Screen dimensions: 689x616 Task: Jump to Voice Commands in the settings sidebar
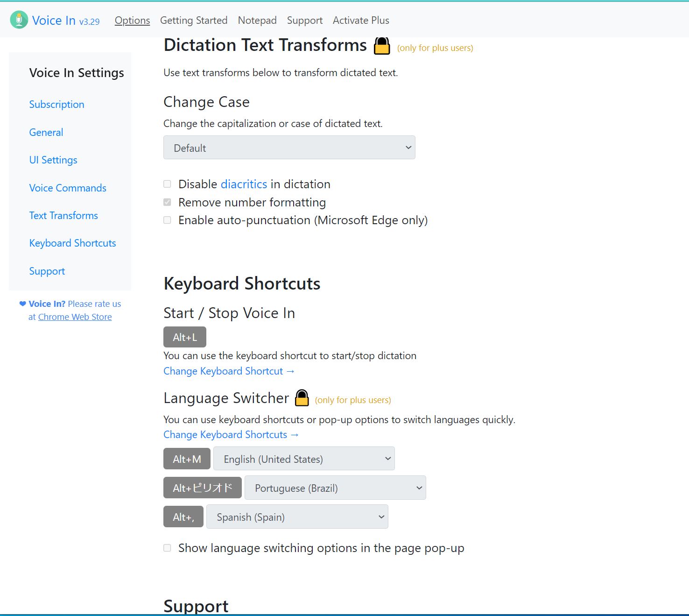[x=68, y=188]
